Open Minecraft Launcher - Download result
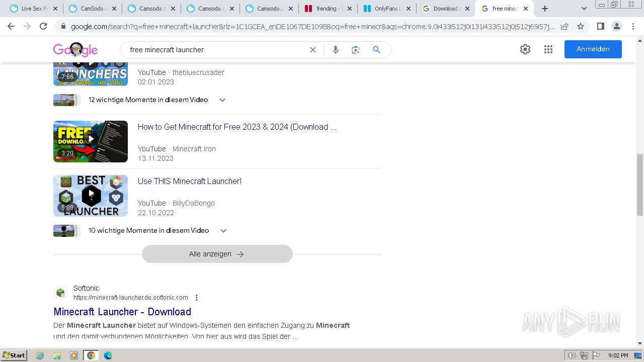This screenshot has width=644, height=362. point(122,312)
